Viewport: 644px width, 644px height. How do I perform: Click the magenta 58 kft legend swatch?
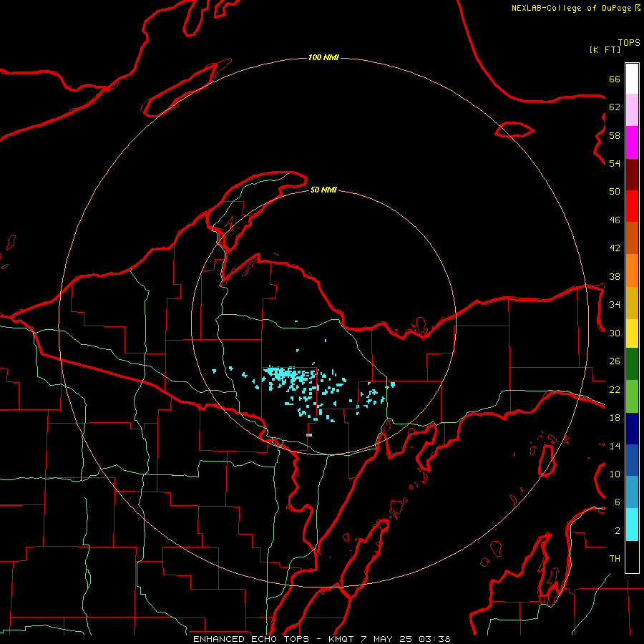pos(632,142)
